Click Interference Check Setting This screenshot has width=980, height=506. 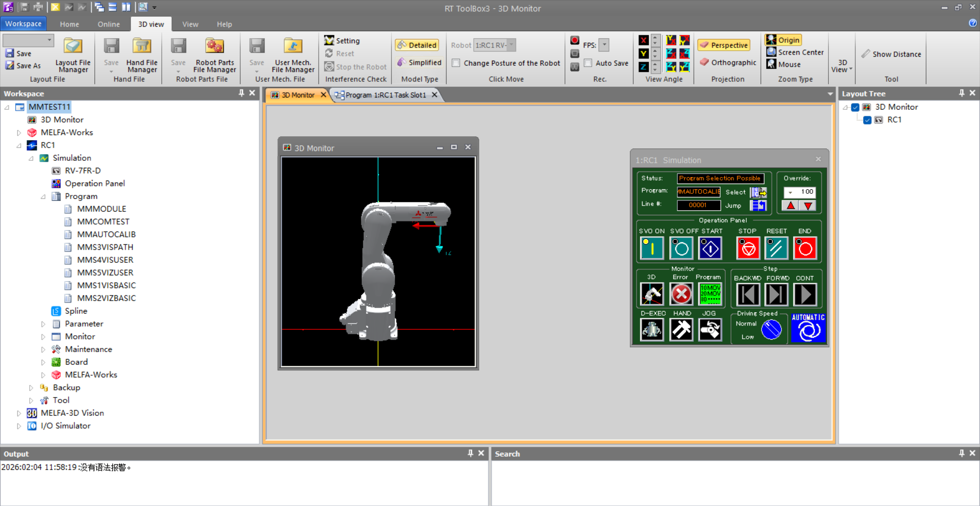tap(342, 40)
